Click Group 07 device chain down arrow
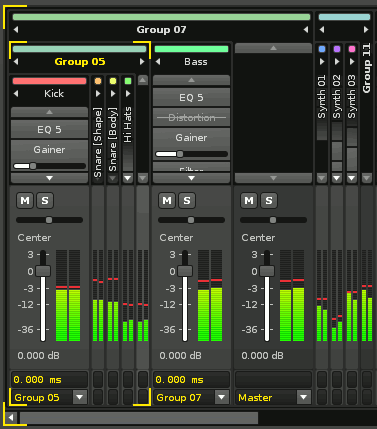 click(273, 178)
